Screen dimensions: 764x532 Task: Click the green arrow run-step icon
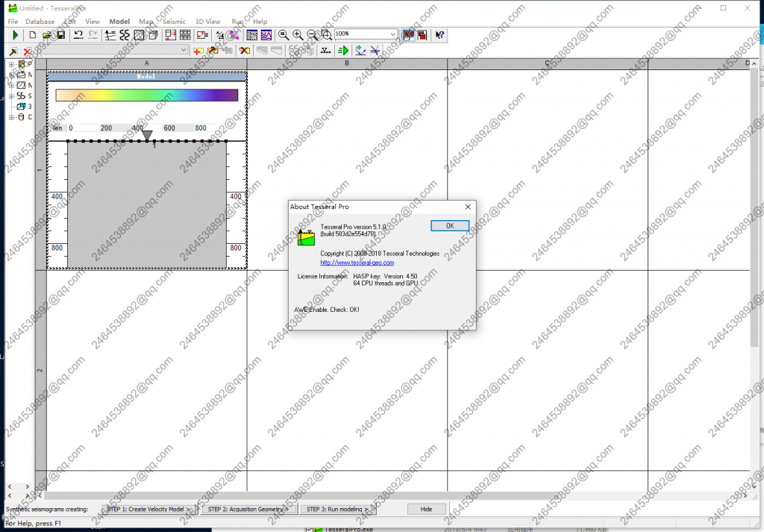pos(343,51)
